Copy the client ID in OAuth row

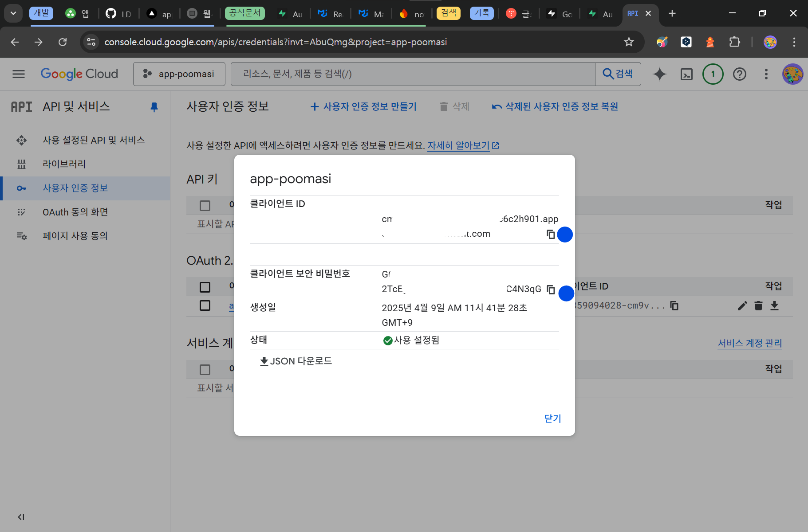pyautogui.click(x=674, y=306)
